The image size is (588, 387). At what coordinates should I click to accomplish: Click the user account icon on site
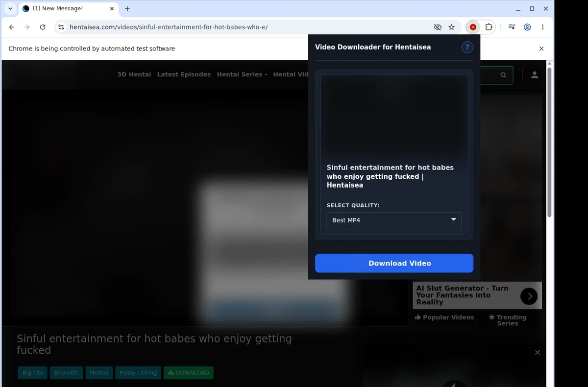(535, 75)
